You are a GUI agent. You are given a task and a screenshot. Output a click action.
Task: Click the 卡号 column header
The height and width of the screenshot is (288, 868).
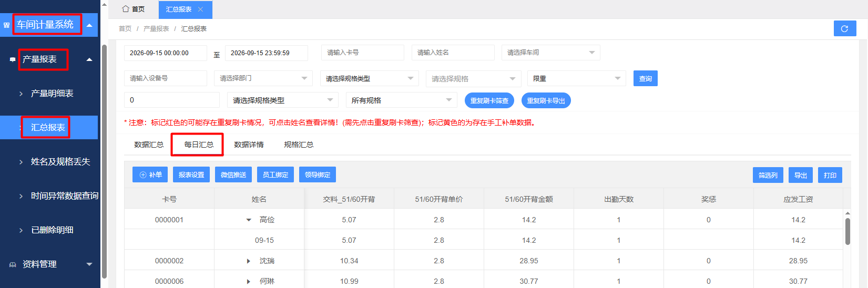(x=169, y=199)
